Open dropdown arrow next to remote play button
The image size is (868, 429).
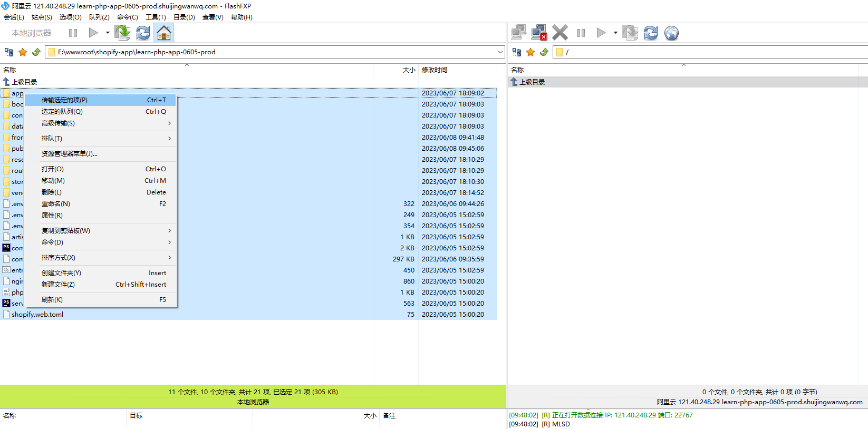[x=615, y=33]
